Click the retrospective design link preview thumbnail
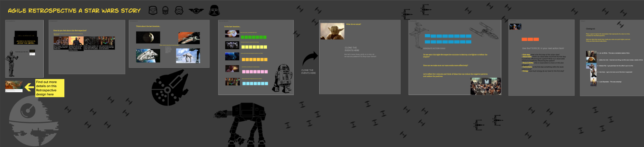Viewport: 644px width, 147px height. (x=14, y=86)
